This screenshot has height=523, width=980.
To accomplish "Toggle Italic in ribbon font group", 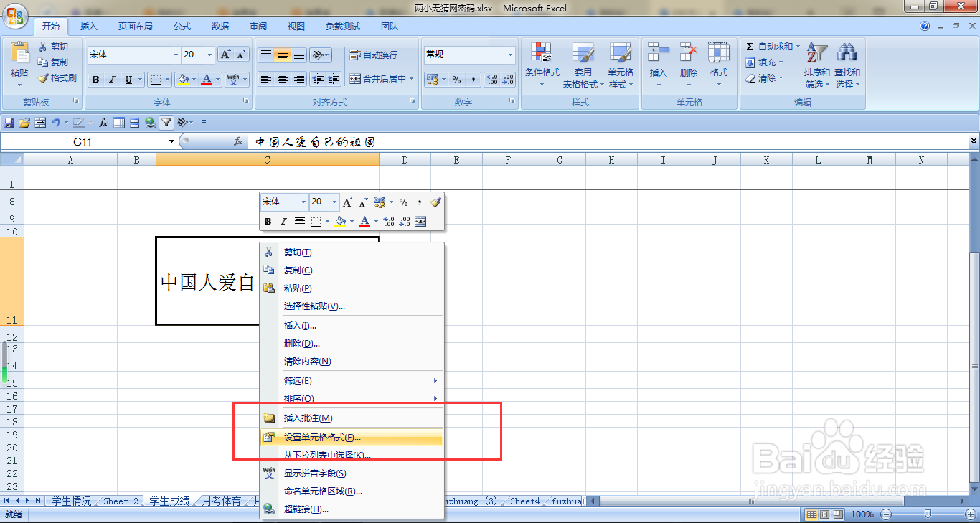I will (x=112, y=80).
